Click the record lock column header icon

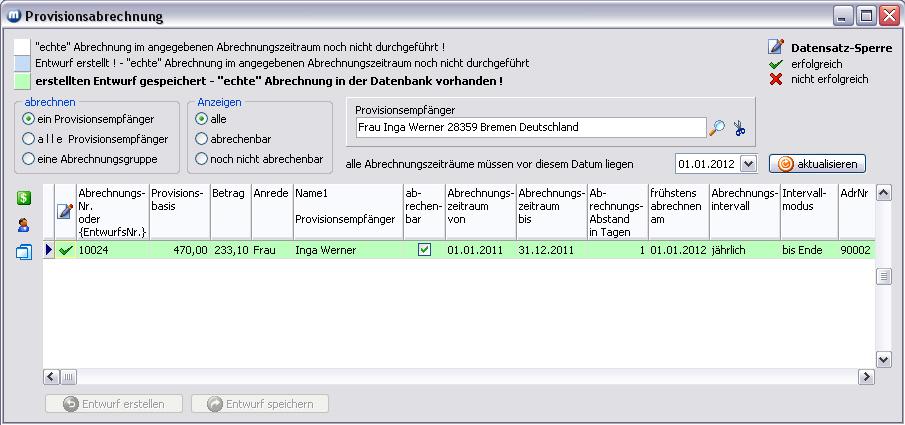[65, 211]
